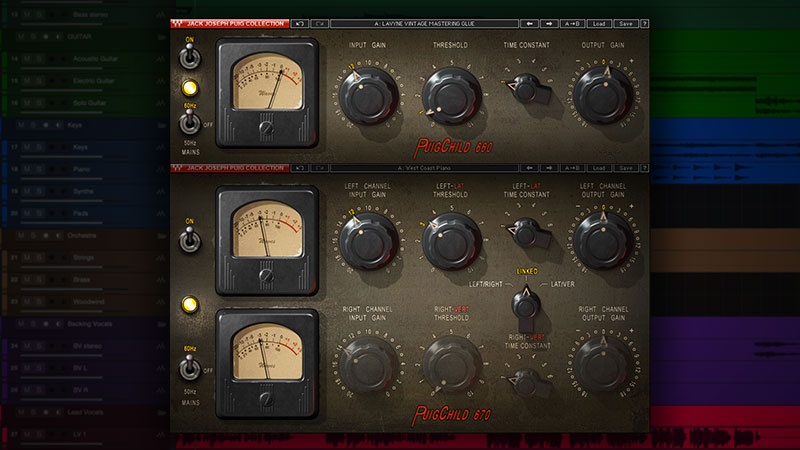The width and height of the screenshot is (800, 450).
Task: Solo the Electric Guitar track
Action: tap(39, 81)
